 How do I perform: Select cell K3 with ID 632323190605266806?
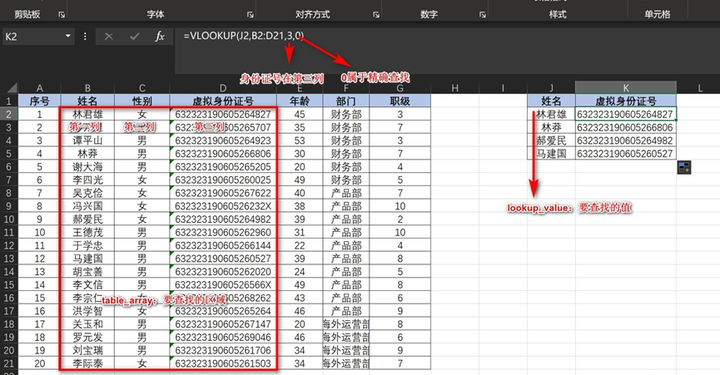(x=625, y=127)
